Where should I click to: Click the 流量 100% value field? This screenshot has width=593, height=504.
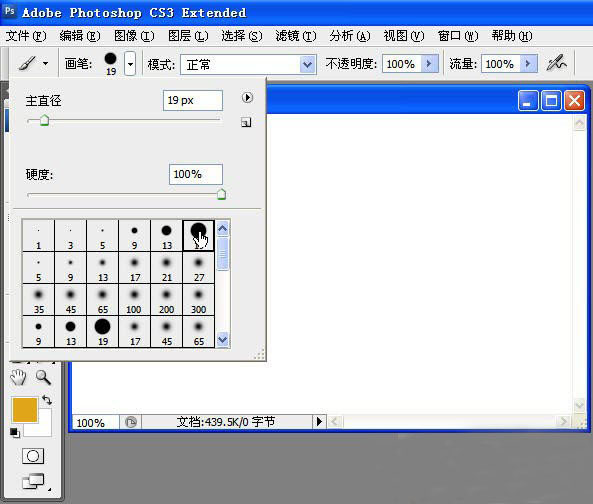pyautogui.click(x=501, y=64)
